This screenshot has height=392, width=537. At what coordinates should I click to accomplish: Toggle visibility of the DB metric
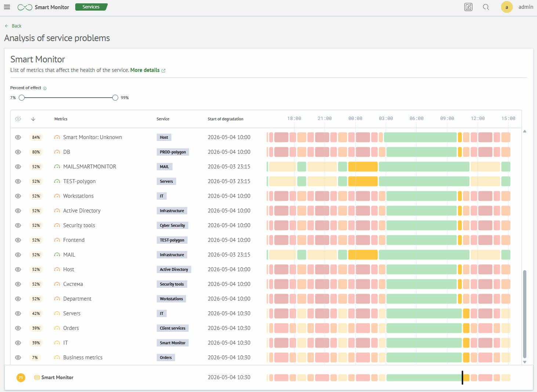(x=18, y=152)
